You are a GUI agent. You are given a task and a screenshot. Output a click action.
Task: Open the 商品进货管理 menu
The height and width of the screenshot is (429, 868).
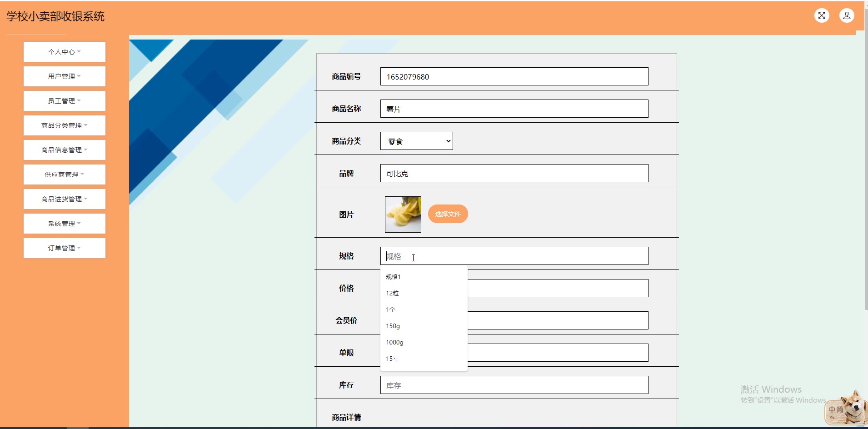(65, 199)
